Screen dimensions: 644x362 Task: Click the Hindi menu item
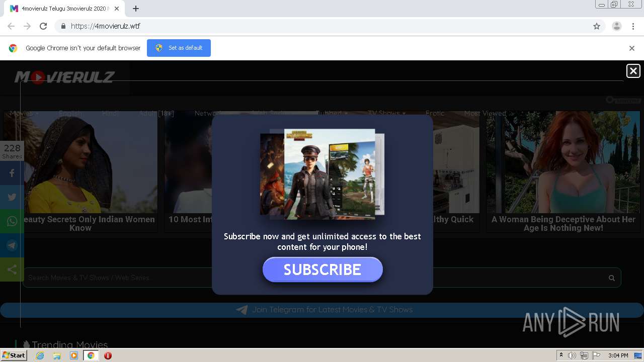[x=110, y=113]
